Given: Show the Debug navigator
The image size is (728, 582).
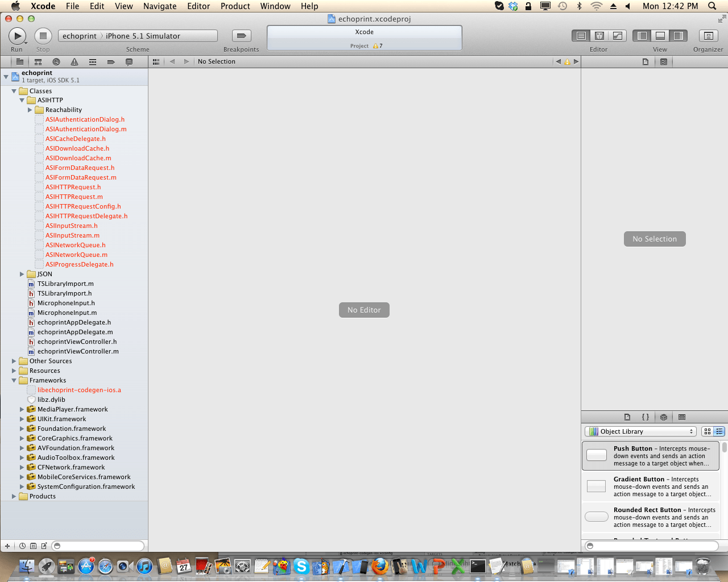Looking at the screenshot, I should click(x=93, y=61).
